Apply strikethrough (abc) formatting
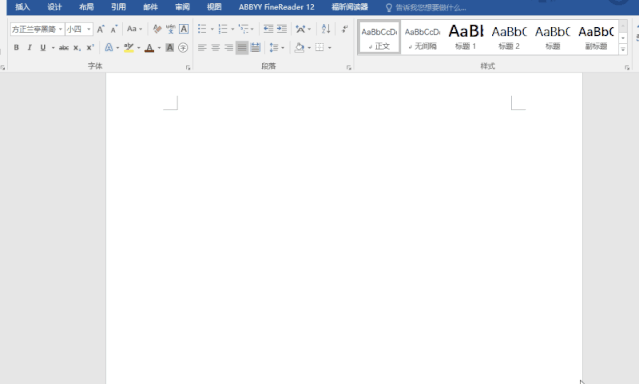The image size is (639, 384). point(64,48)
